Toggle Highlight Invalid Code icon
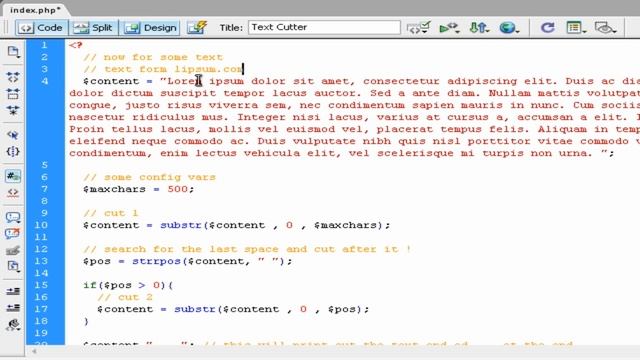 pyautogui.click(x=13, y=193)
